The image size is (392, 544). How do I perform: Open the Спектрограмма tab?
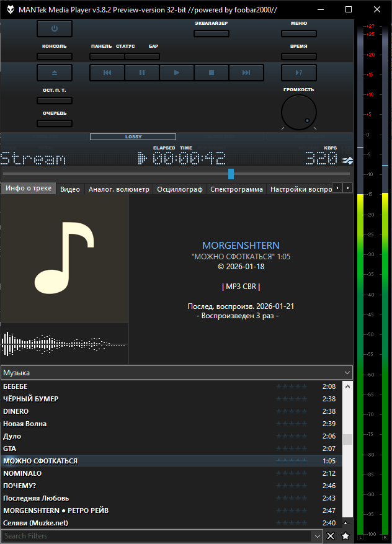pos(236,189)
